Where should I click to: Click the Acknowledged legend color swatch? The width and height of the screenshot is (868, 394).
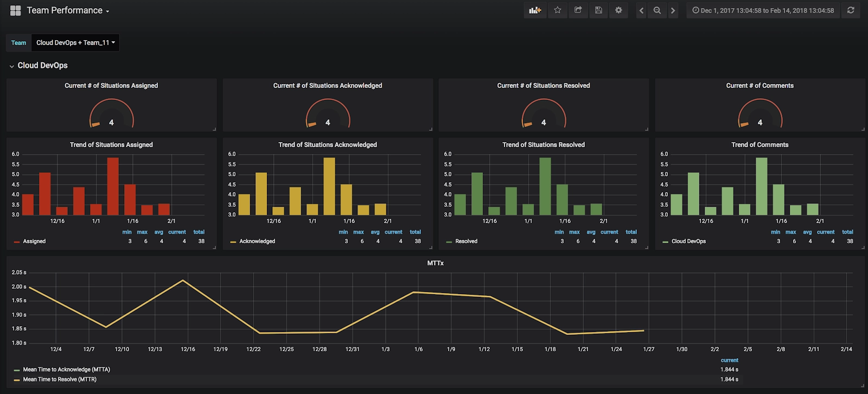pos(233,242)
